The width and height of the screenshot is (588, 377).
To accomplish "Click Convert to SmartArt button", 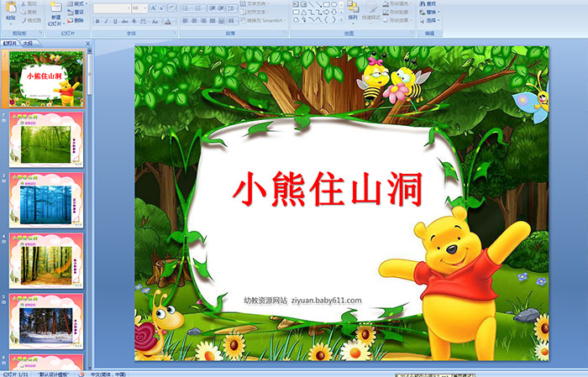I will 262,20.
